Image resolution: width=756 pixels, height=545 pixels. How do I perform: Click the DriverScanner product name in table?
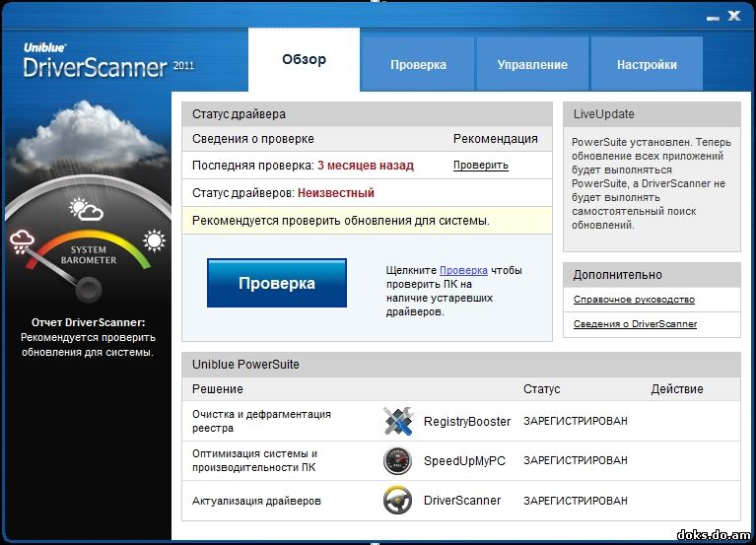[462, 501]
